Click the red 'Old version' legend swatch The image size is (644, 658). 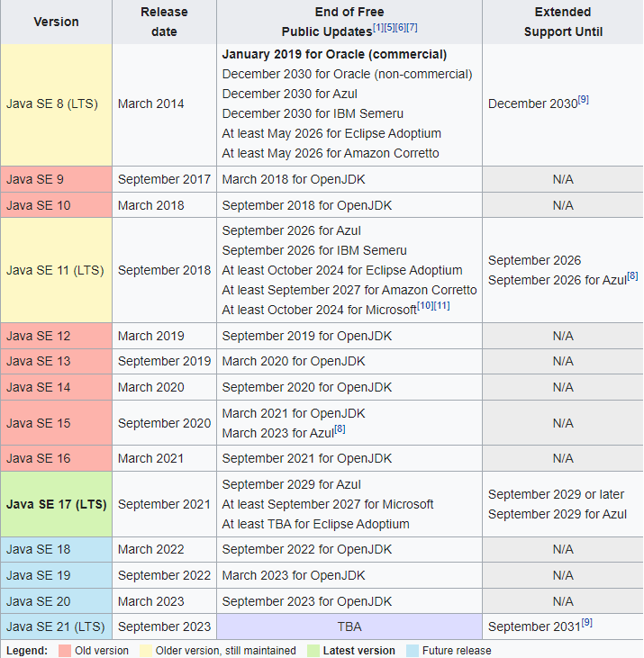pos(65,650)
